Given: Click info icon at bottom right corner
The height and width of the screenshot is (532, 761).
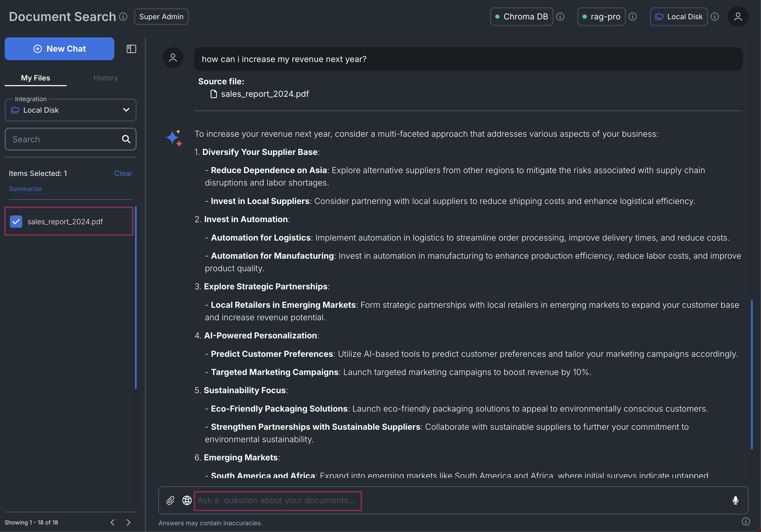Looking at the screenshot, I should point(746,521).
